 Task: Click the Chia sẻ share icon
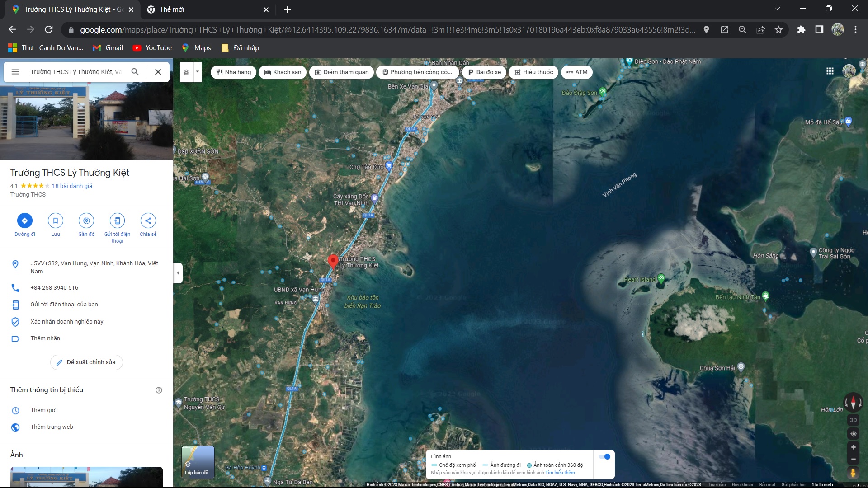pyautogui.click(x=148, y=221)
